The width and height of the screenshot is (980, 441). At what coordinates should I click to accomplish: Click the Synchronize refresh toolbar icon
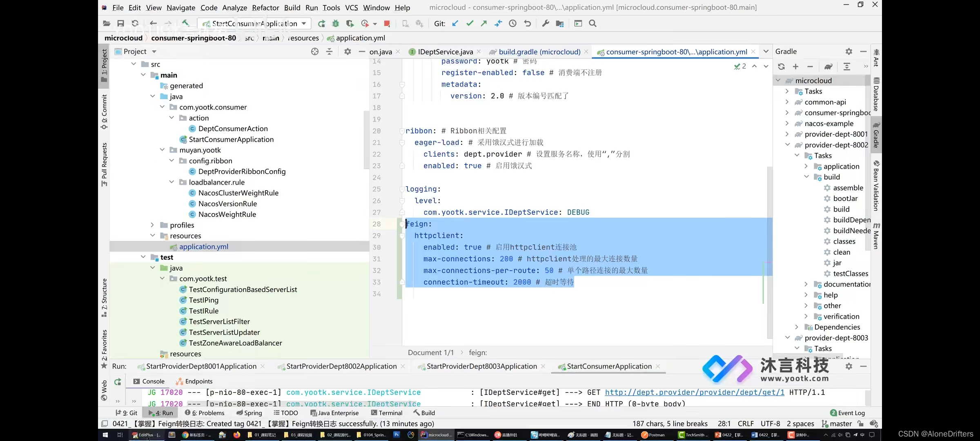pyautogui.click(x=135, y=24)
